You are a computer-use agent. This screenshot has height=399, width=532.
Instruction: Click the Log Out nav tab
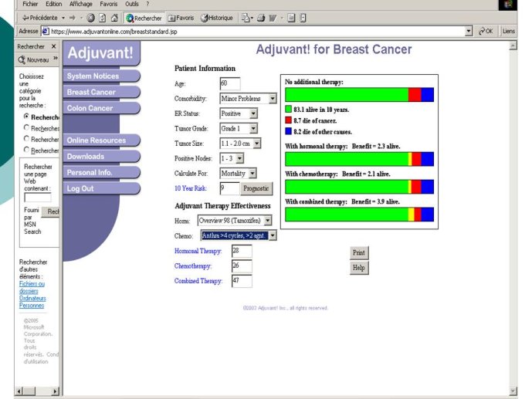coord(101,188)
